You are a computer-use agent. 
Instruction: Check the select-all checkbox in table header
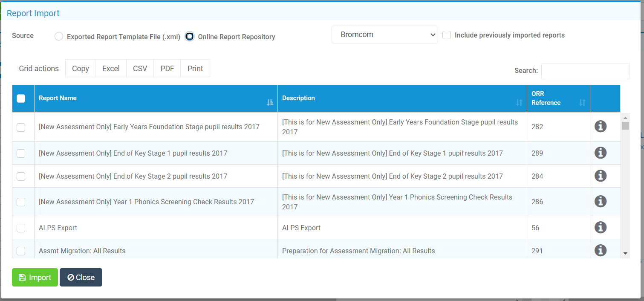tap(21, 98)
